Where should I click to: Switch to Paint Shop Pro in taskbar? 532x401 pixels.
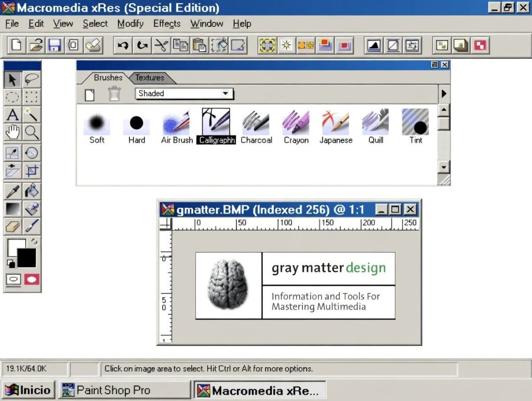(x=125, y=390)
